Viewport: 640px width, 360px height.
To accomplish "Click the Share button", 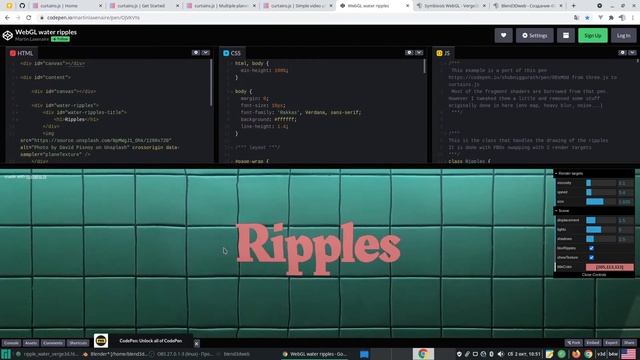I will [x=629, y=343].
